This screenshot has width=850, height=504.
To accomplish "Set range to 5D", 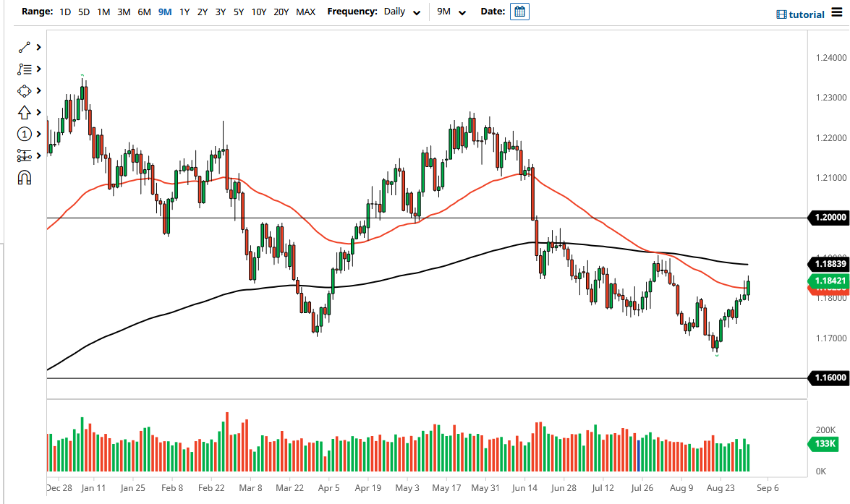I will tap(84, 12).
